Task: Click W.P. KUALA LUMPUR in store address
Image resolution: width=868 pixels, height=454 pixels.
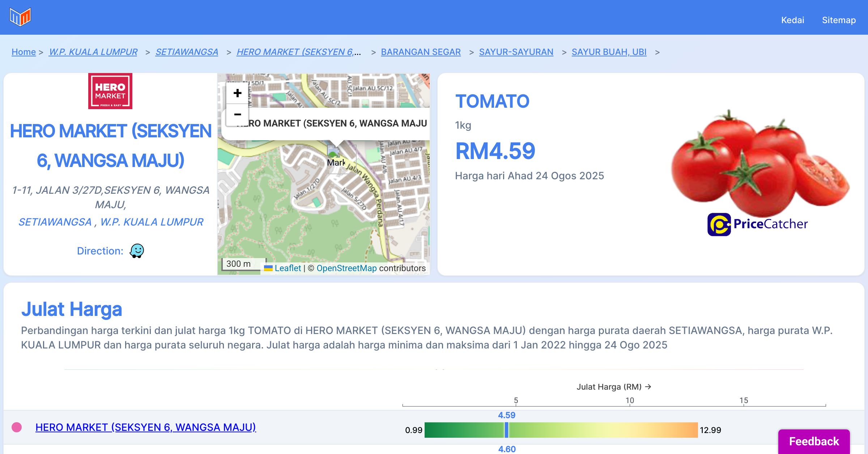Action: 152,222
